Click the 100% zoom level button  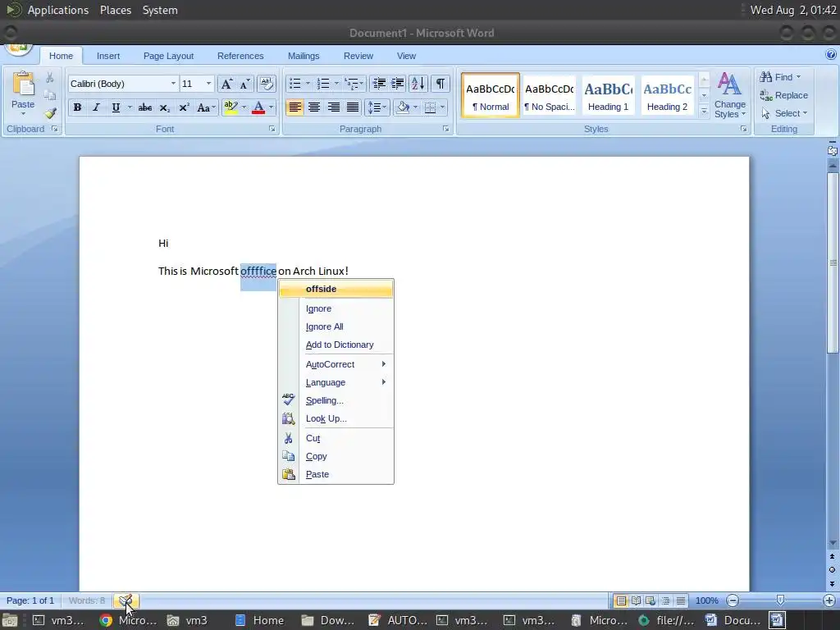pos(706,600)
